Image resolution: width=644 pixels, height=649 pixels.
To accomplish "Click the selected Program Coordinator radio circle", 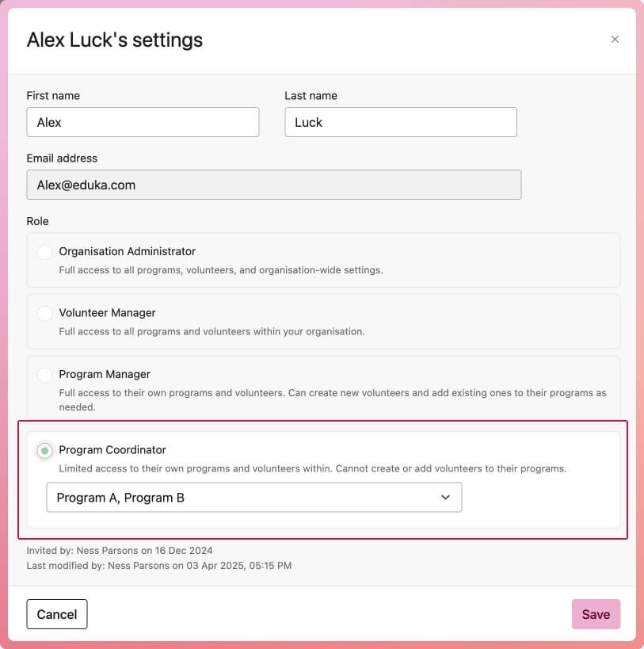I will pyautogui.click(x=45, y=451).
